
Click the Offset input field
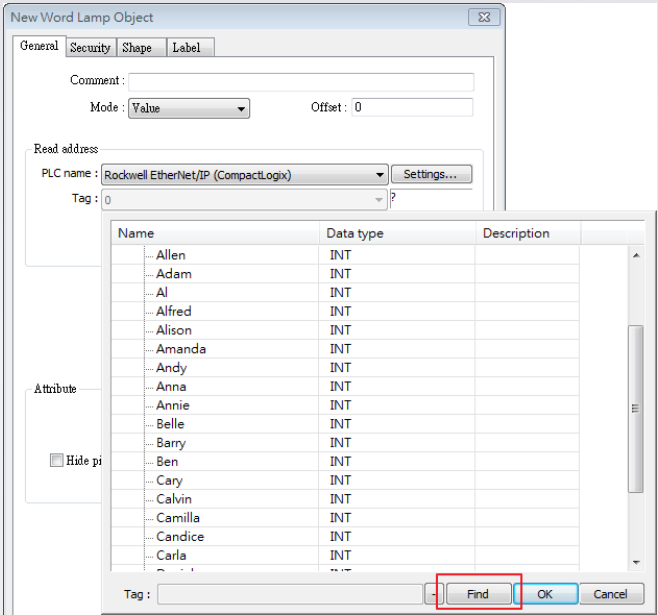pos(412,107)
